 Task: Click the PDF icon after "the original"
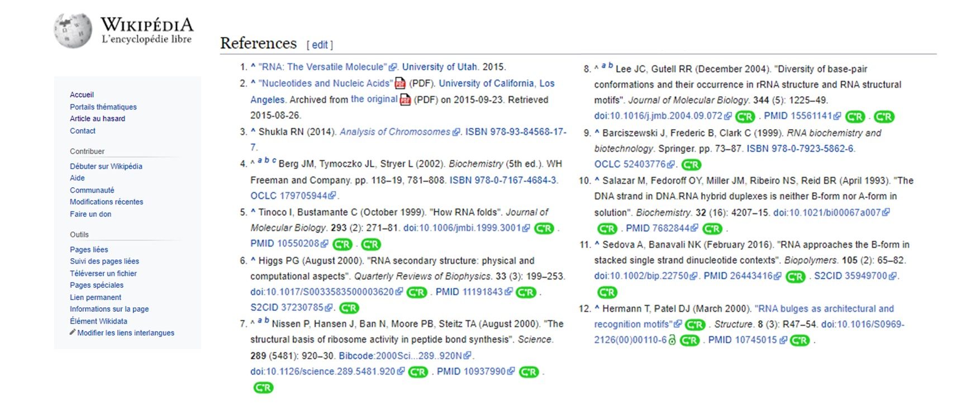pyautogui.click(x=405, y=100)
